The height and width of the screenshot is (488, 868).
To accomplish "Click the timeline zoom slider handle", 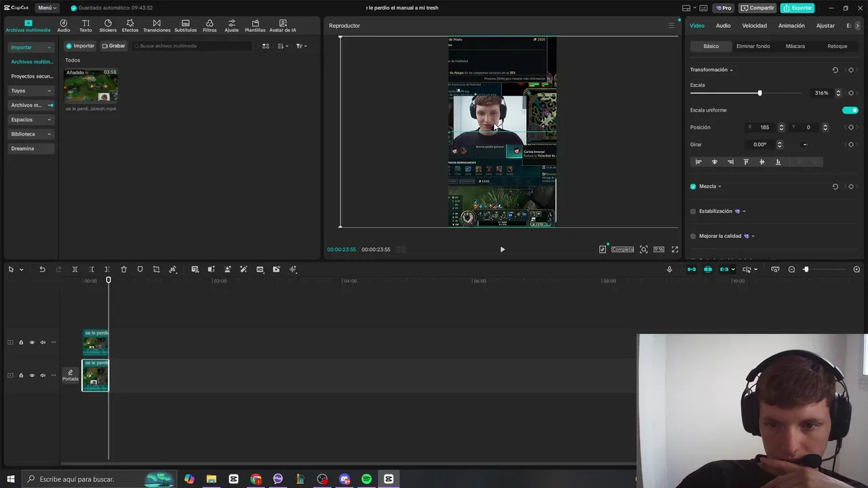I will point(806,269).
